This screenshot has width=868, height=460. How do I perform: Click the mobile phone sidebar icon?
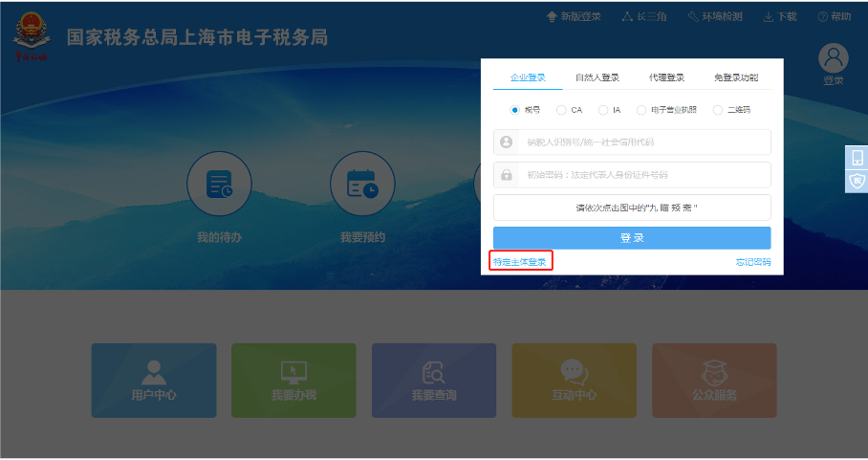(x=857, y=158)
